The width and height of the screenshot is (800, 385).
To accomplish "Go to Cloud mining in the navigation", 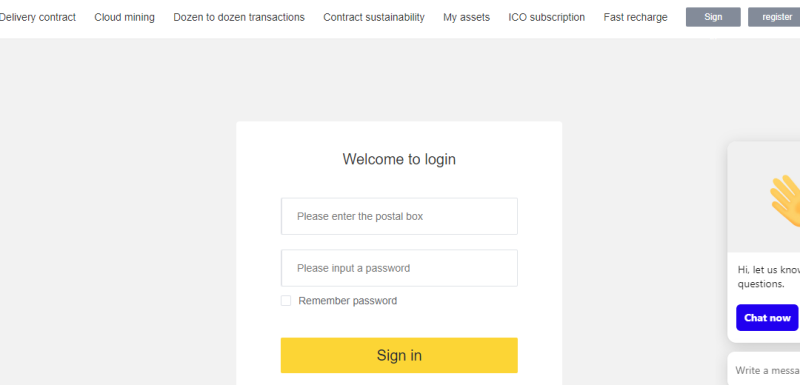I will 124,17.
